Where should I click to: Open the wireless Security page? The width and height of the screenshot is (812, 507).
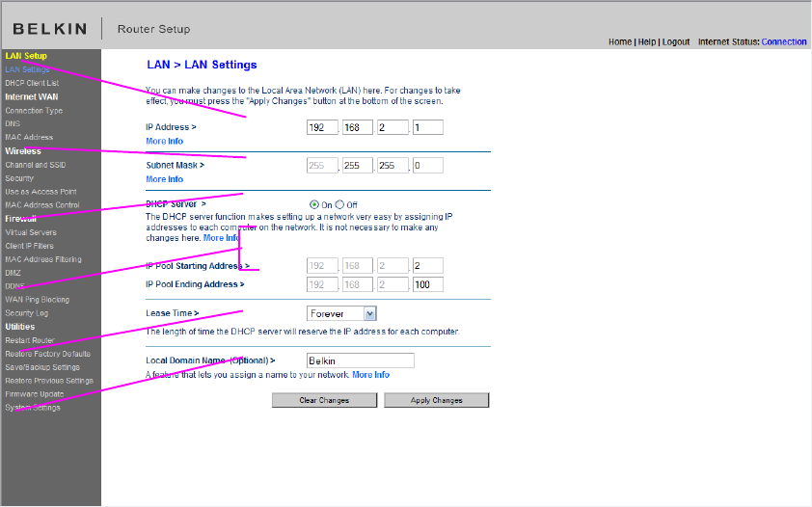click(x=19, y=178)
